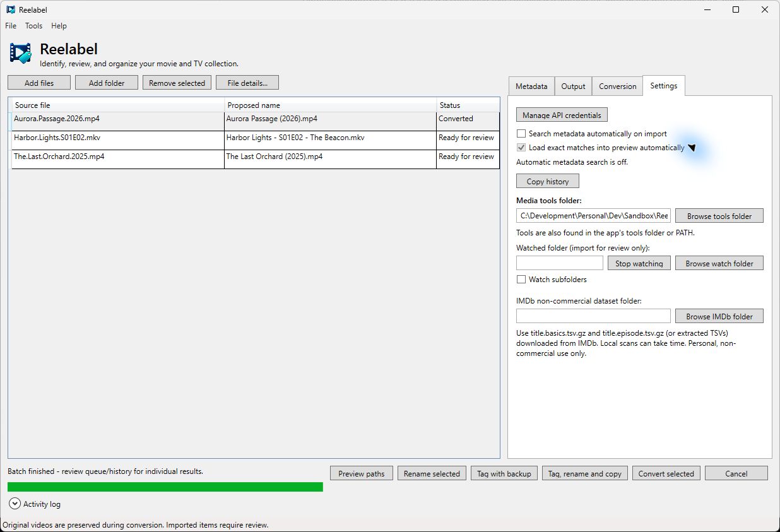Click the Copy history button
The image size is (780, 532).
548,181
